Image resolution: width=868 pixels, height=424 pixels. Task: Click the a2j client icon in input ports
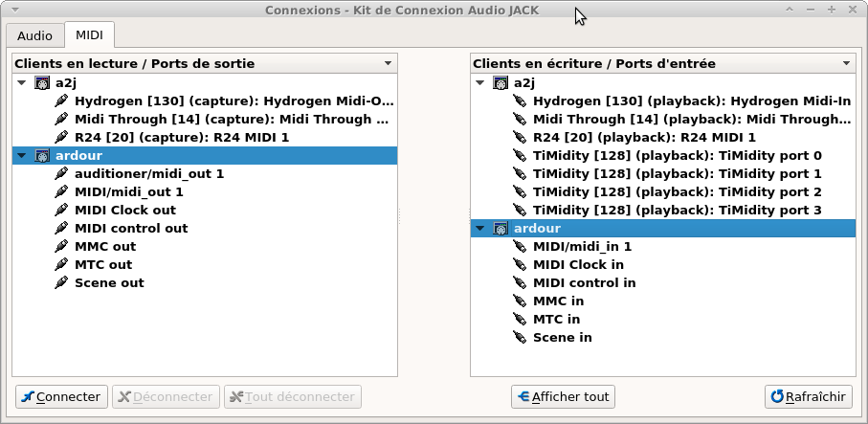501,83
